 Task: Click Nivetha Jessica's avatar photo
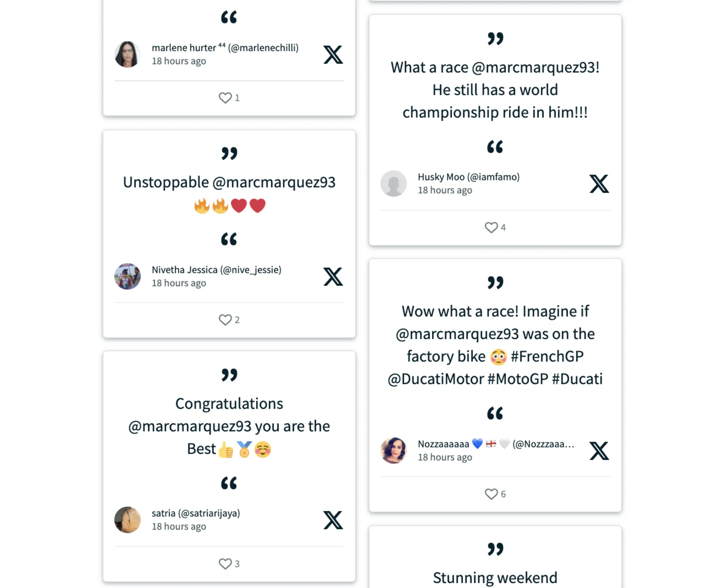point(128,276)
